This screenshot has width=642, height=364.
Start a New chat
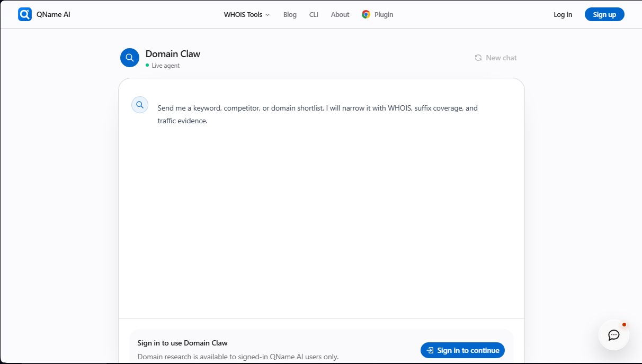496,58
